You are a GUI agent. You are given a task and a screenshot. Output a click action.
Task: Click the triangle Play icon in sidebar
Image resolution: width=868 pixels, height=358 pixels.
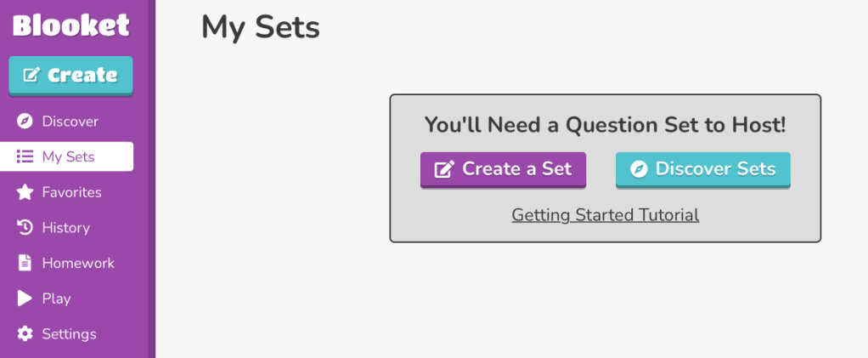coord(25,298)
